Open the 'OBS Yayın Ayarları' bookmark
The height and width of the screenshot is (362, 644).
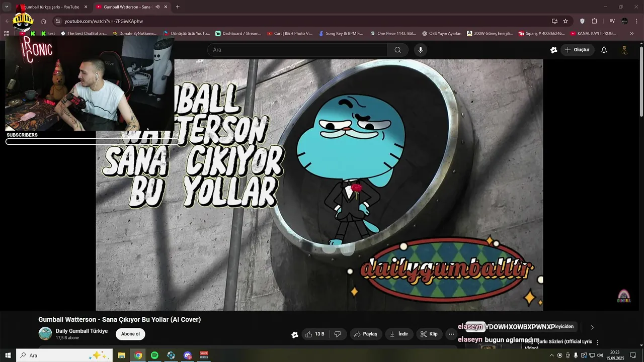coord(441,34)
